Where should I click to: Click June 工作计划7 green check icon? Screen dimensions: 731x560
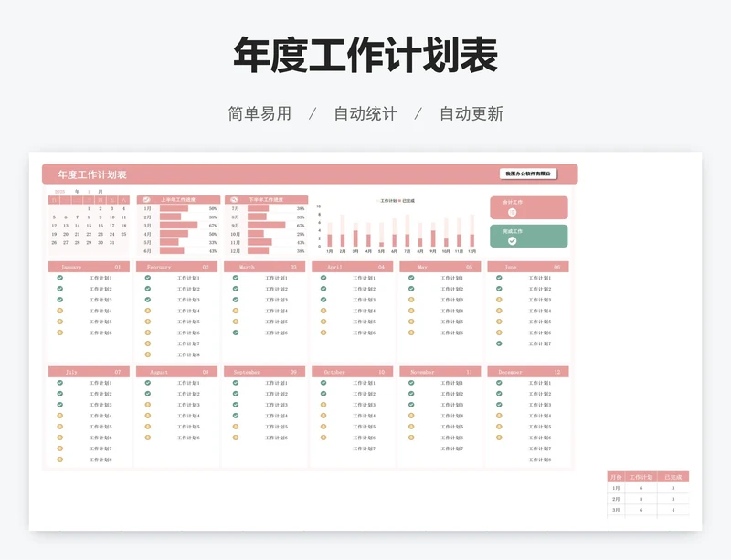(x=499, y=343)
